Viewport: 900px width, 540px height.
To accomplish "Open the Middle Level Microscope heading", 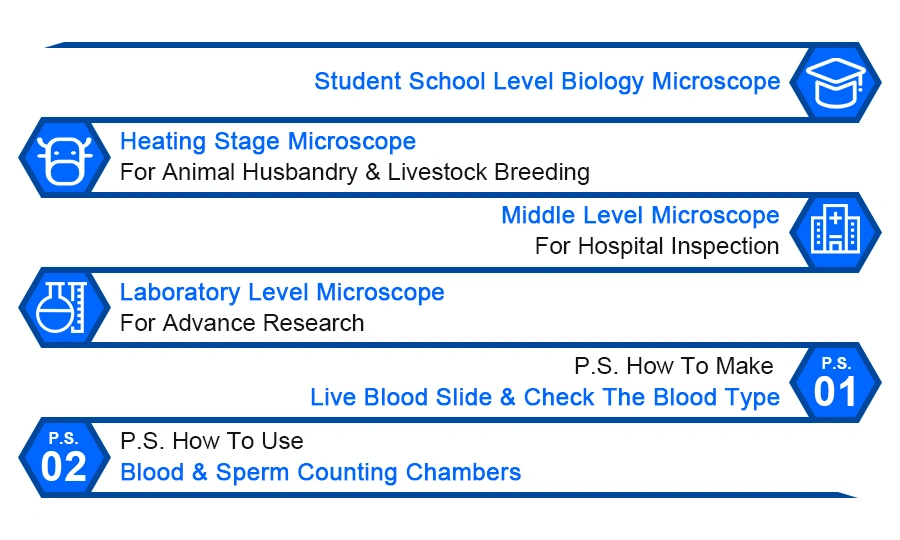I will tap(641, 215).
